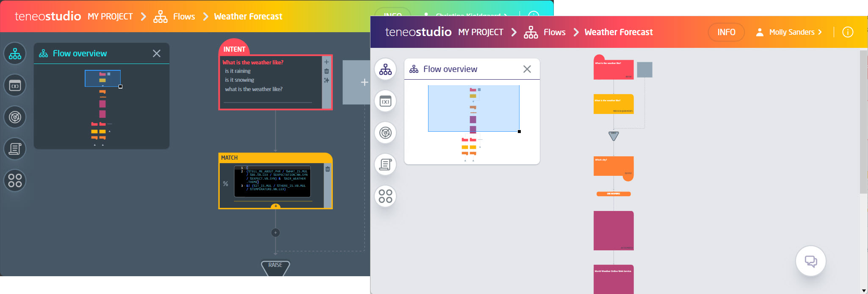Click the circled info icon beside Molly Sanders
The width and height of the screenshot is (868, 294).
[x=848, y=32]
